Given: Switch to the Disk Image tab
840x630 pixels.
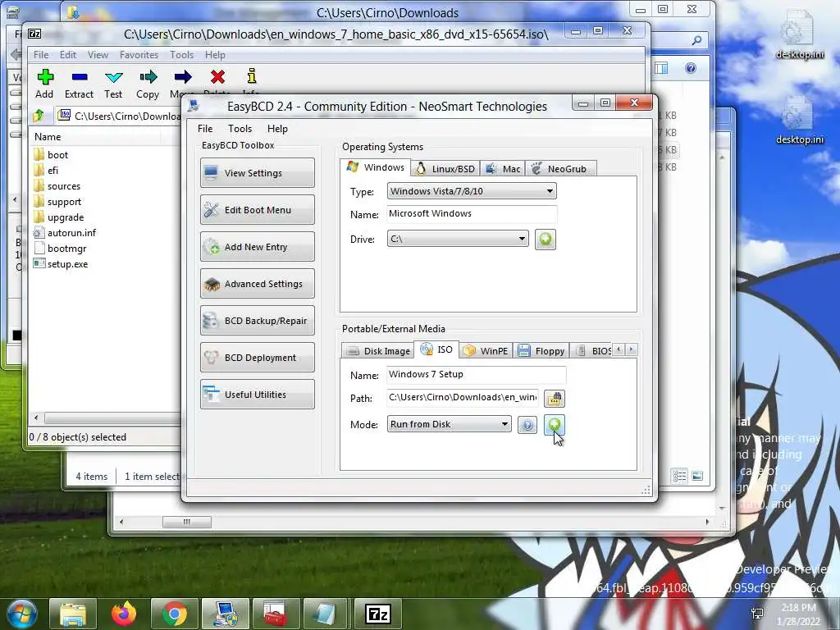Looking at the screenshot, I should [x=377, y=351].
